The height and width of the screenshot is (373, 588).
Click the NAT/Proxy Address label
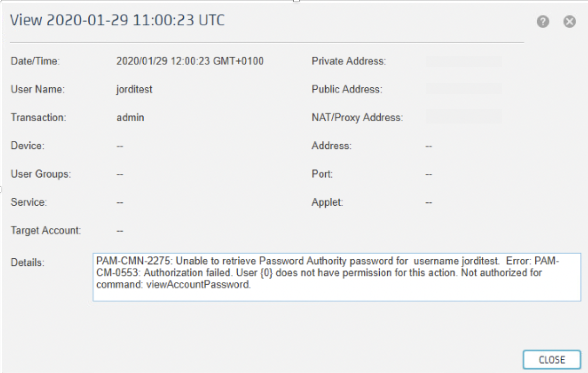point(357,117)
